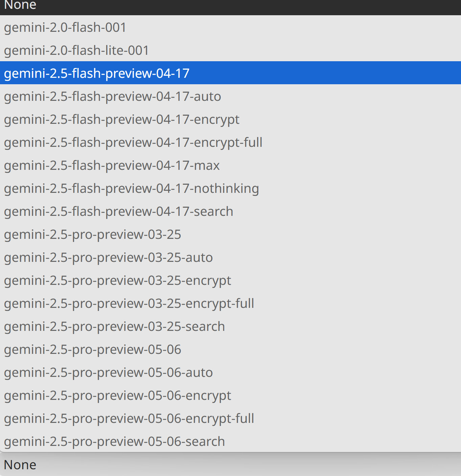Select gemini-2.5-pro-preview-05-06-search option
This screenshot has width=461, height=476.
coord(114,441)
